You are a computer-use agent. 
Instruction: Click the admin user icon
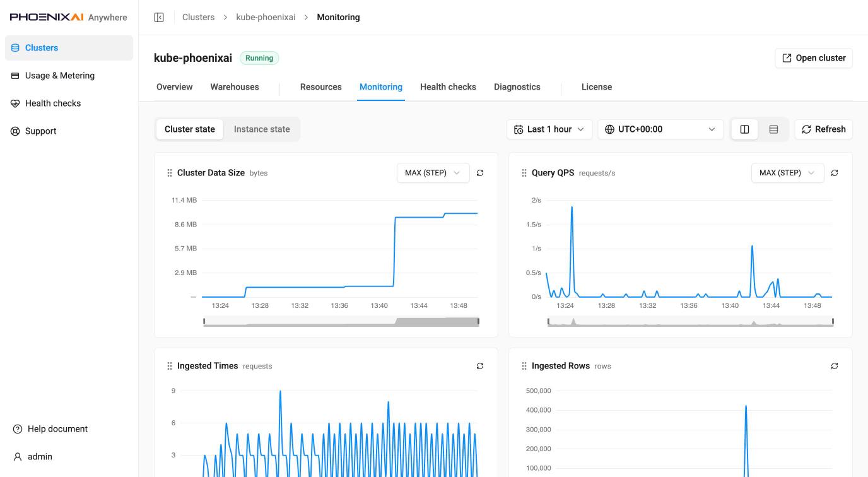coord(18,457)
